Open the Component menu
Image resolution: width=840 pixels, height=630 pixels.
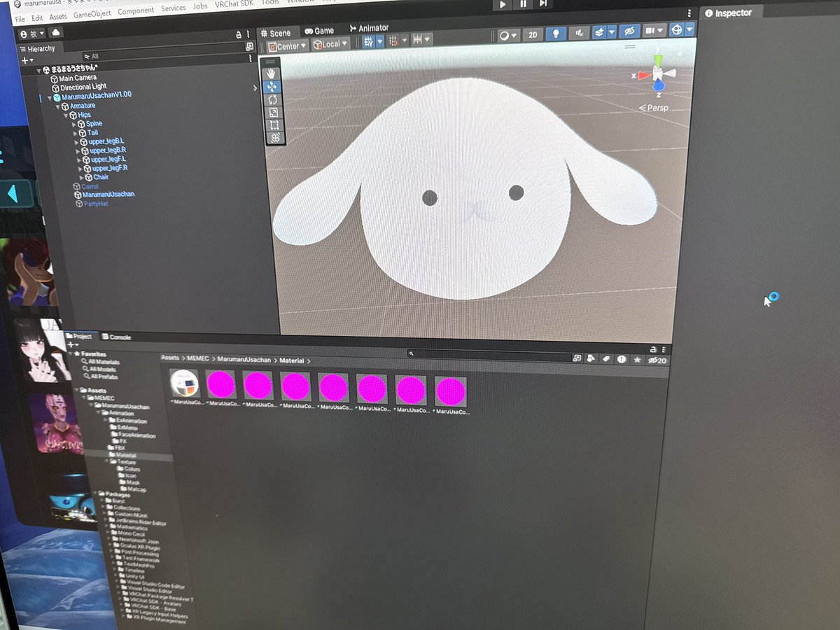pos(135,12)
